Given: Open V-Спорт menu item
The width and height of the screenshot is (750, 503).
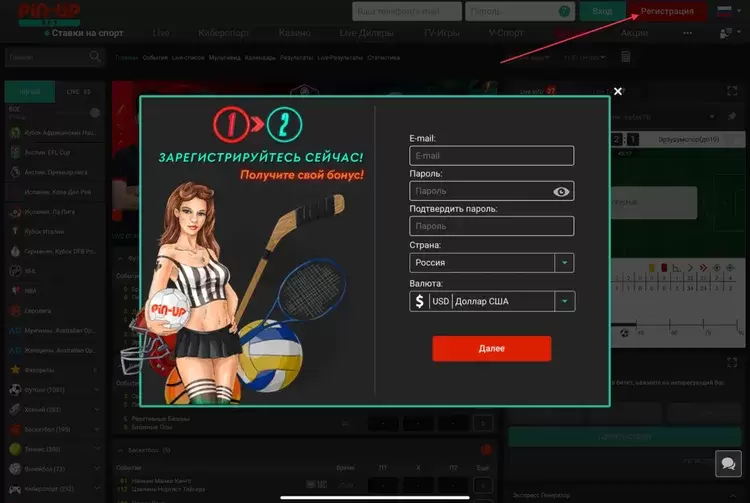Looking at the screenshot, I should (x=506, y=33).
